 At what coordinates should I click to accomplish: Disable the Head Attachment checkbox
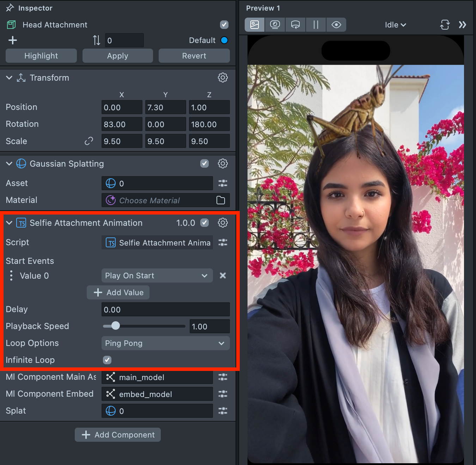pos(224,25)
